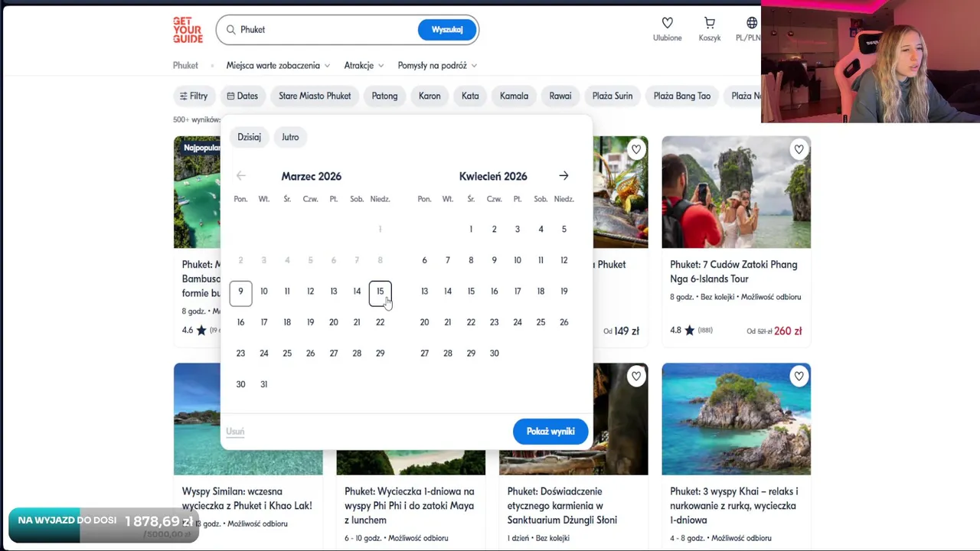This screenshot has height=551, width=980.
Task: Open 'Doświadczenie etycznego karmienia' tour title
Action: [562, 506]
